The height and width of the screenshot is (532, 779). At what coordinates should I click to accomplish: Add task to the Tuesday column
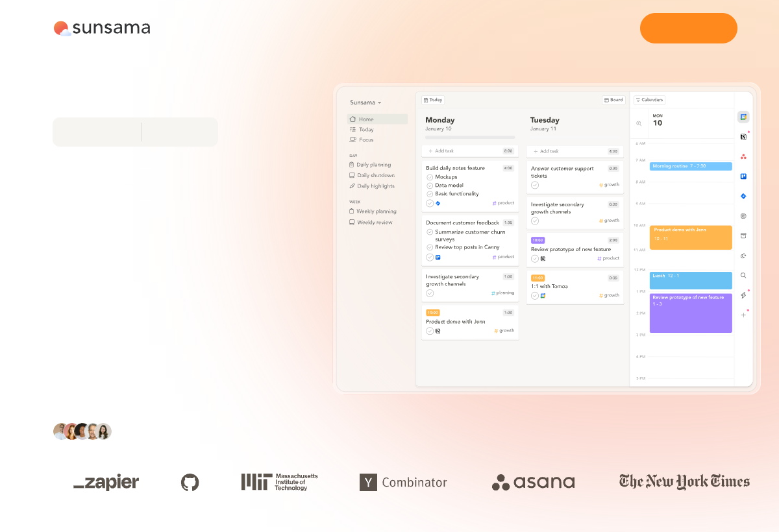pyautogui.click(x=575, y=151)
